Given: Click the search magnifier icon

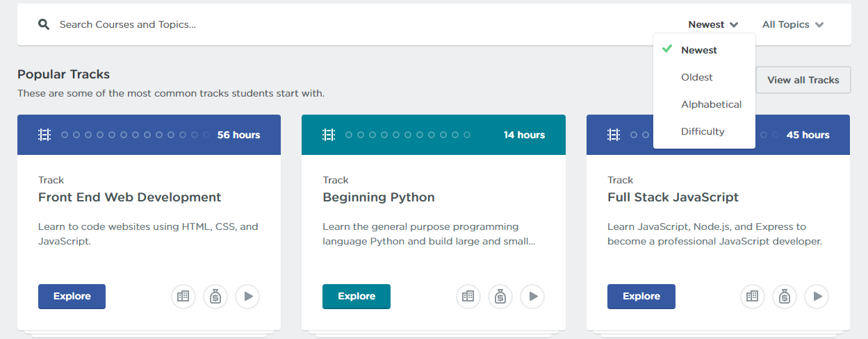Looking at the screenshot, I should click(x=44, y=24).
